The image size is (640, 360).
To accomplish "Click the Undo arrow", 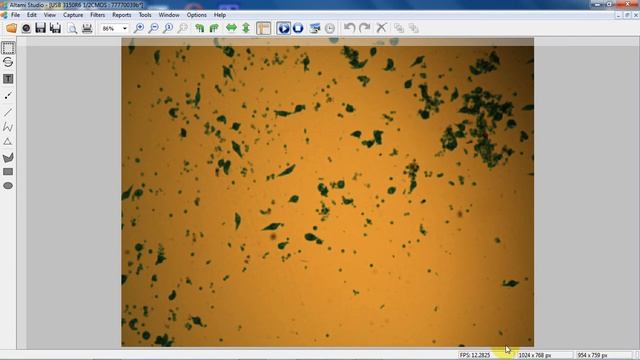I will click(349, 28).
